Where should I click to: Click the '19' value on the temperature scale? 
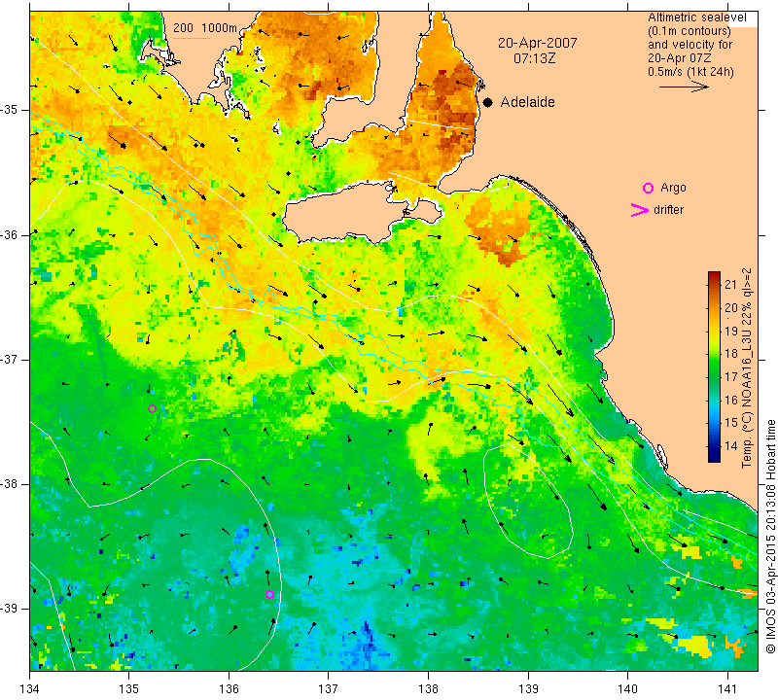click(731, 331)
